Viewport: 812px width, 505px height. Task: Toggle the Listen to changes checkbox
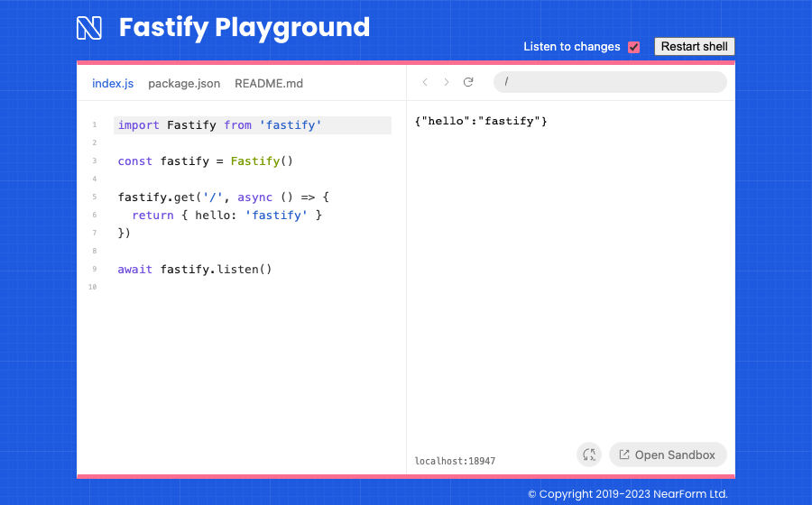[633, 47]
